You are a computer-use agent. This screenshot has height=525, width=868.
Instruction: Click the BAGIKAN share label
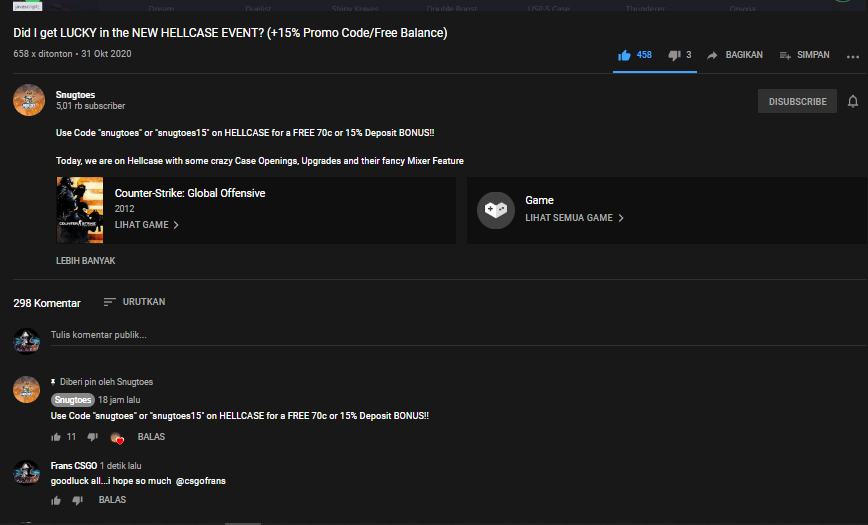point(744,55)
